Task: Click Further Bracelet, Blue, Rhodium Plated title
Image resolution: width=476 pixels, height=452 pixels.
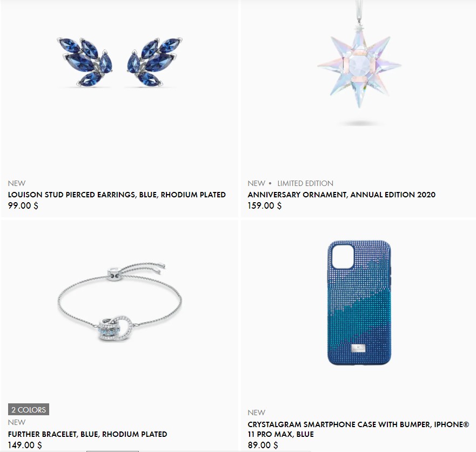Action: click(x=88, y=434)
